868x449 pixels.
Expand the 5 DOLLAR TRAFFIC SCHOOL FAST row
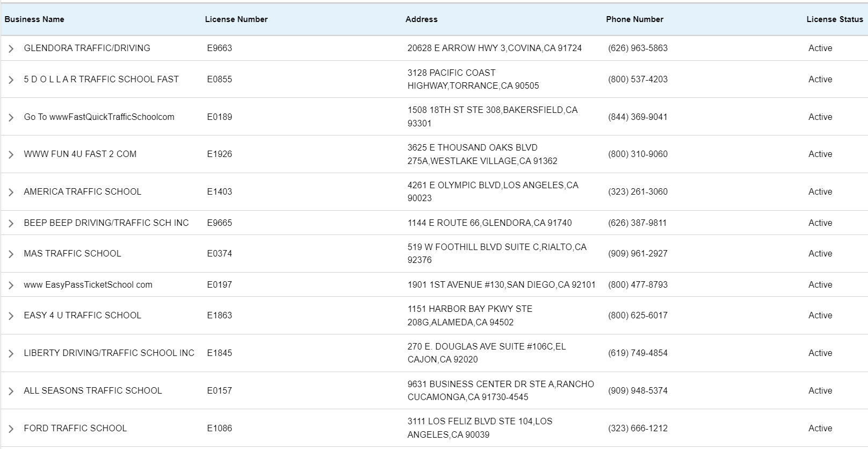11,80
